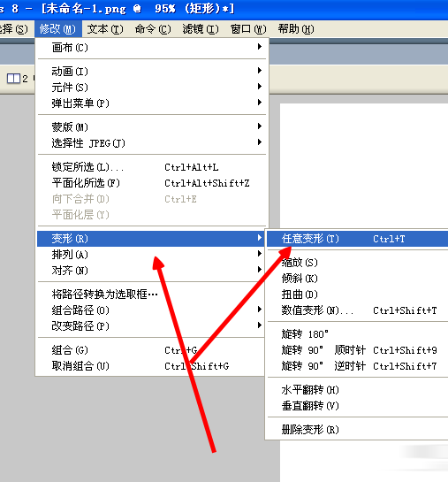Screen dimensions: 448x482
Task: Choose 平面化所选(F) menu item
Action: click(x=152, y=183)
